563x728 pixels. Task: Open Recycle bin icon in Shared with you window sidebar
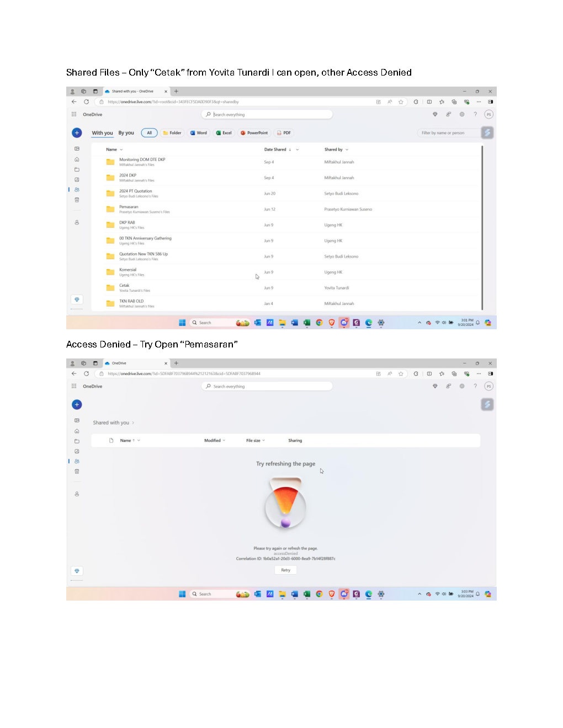(x=77, y=200)
